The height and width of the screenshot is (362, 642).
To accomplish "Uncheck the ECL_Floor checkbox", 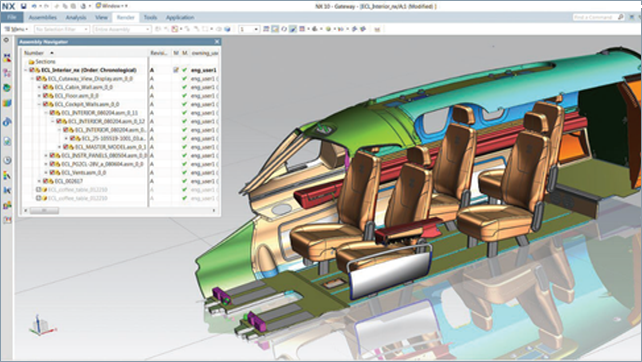I will [45, 96].
